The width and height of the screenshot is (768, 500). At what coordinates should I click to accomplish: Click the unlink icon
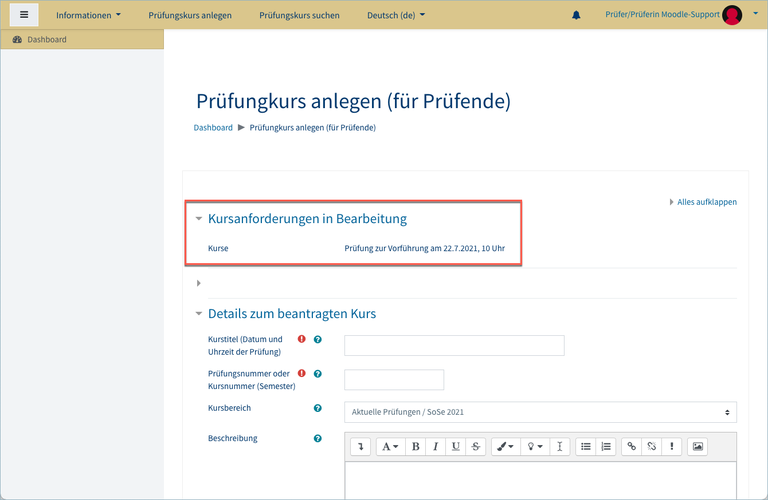coord(651,446)
